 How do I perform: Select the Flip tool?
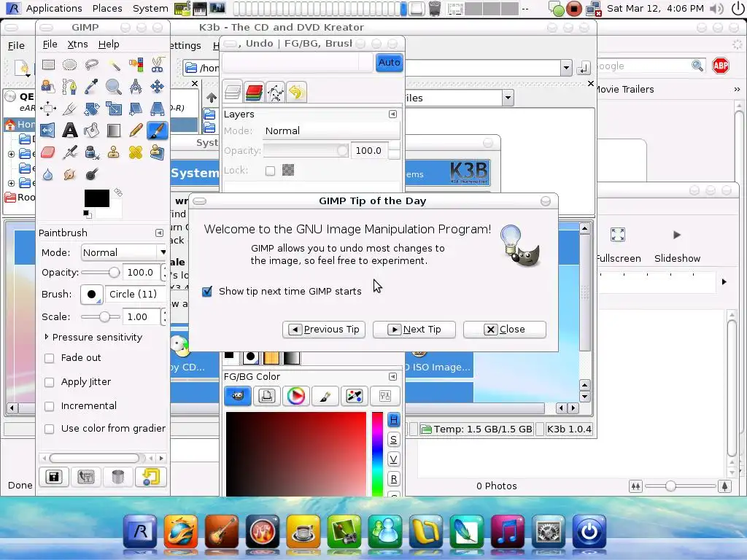(x=48, y=131)
